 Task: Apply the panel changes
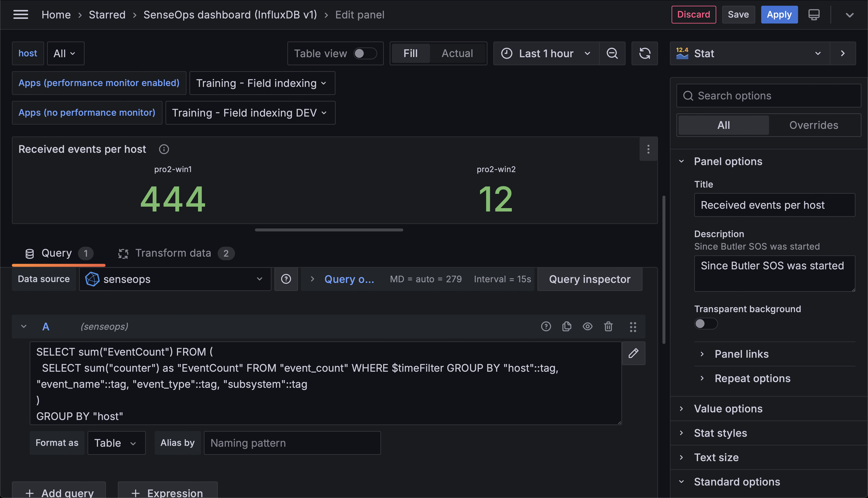(779, 14)
